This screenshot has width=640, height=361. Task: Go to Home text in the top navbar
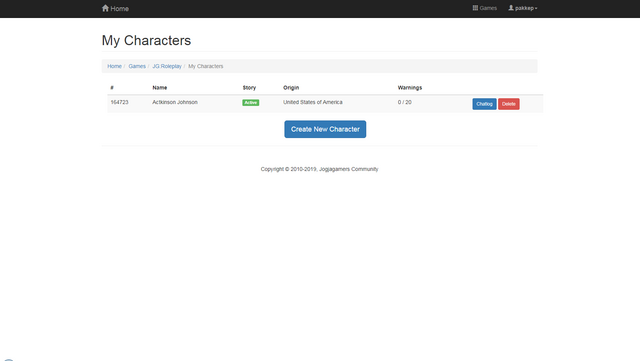point(120,9)
